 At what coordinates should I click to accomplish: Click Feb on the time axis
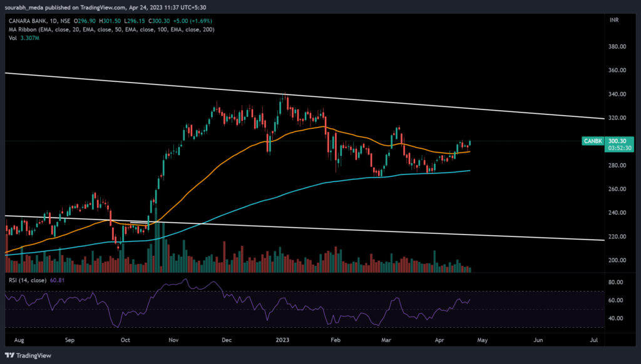coord(336,340)
